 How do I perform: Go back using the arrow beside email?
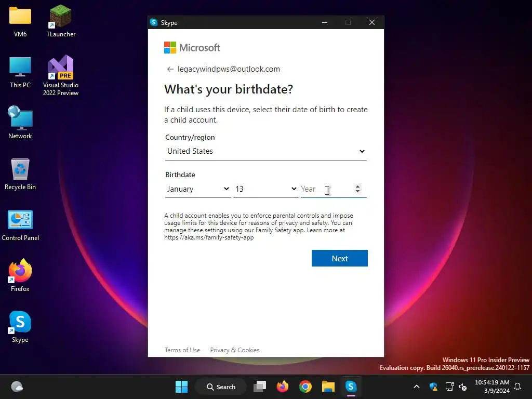(170, 69)
